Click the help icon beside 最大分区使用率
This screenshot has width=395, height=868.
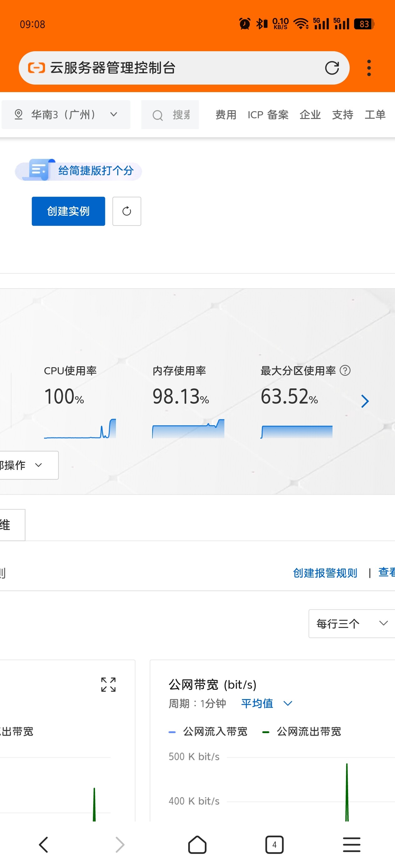point(345,371)
